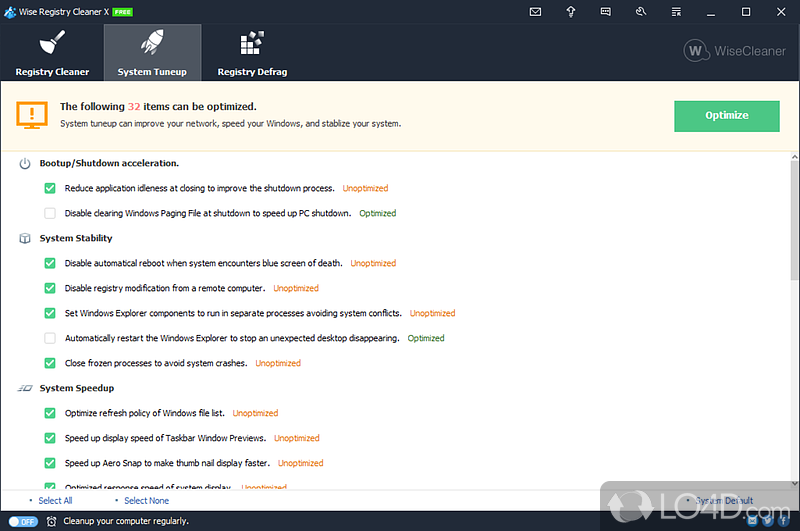
Task: Click the Wise Registry Cleaner app logo
Action: [10, 12]
